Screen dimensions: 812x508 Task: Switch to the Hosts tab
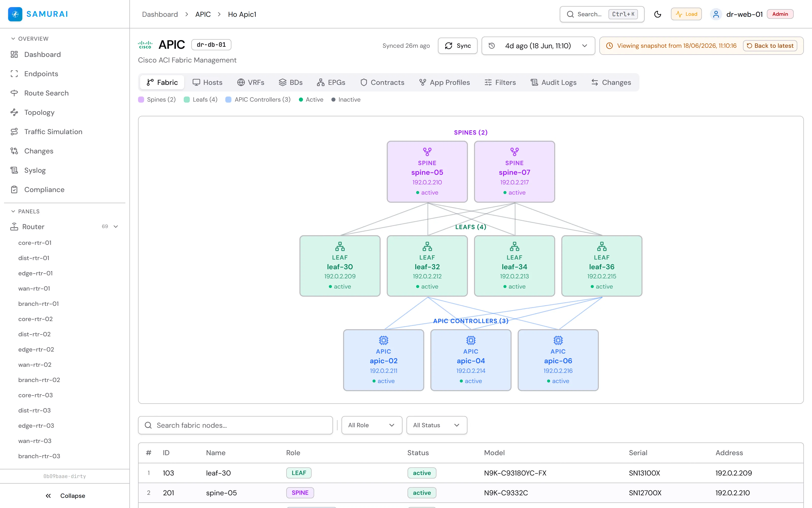207,82
